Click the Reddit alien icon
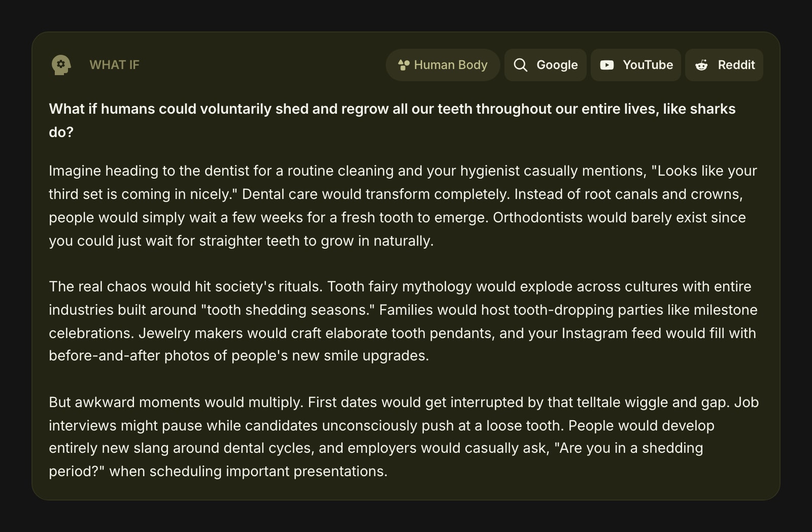Screen dimensions: 812x532 pos(701,65)
